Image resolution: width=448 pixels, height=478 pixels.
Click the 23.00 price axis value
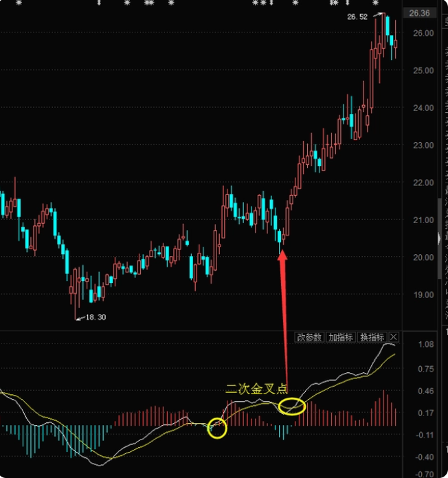[x=423, y=146]
